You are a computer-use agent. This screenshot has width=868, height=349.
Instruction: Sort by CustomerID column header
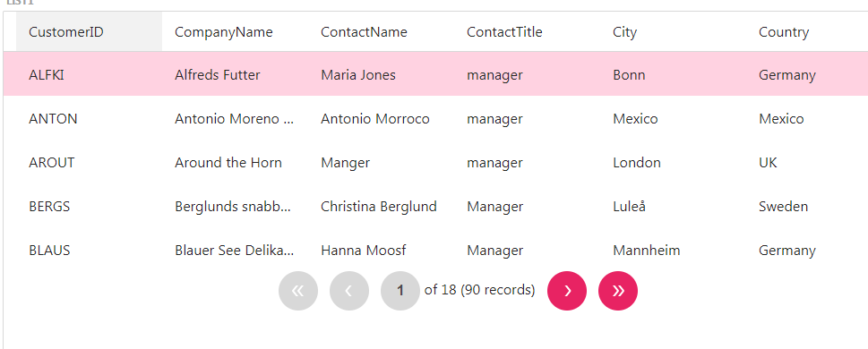point(89,32)
